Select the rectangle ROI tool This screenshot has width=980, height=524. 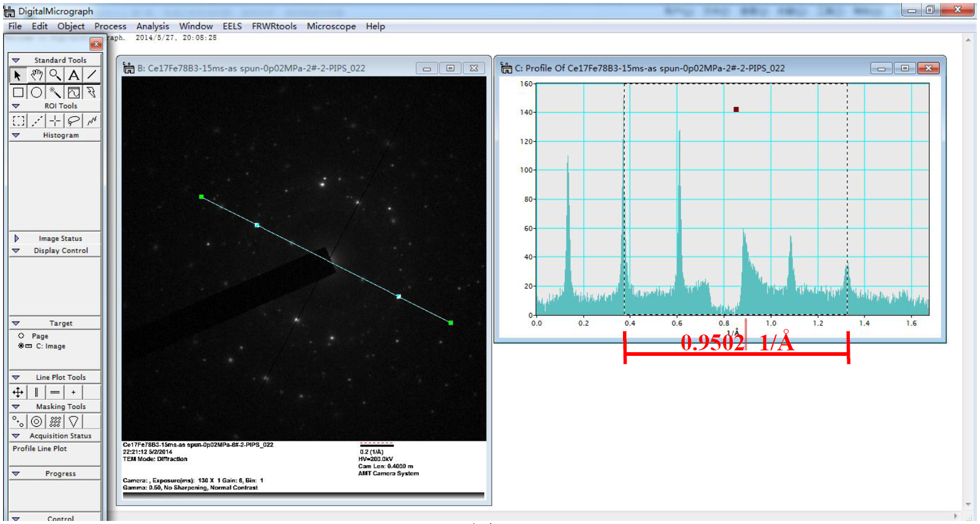18,120
